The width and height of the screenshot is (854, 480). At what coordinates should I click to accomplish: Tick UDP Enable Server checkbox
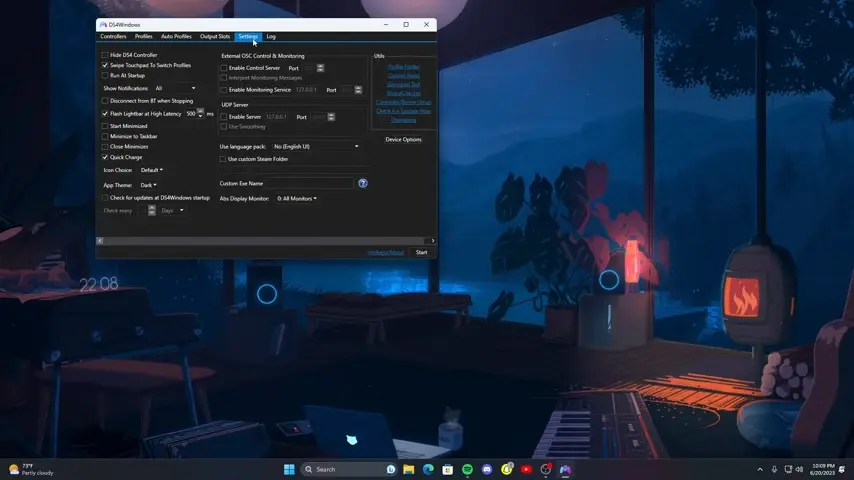[x=224, y=117]
